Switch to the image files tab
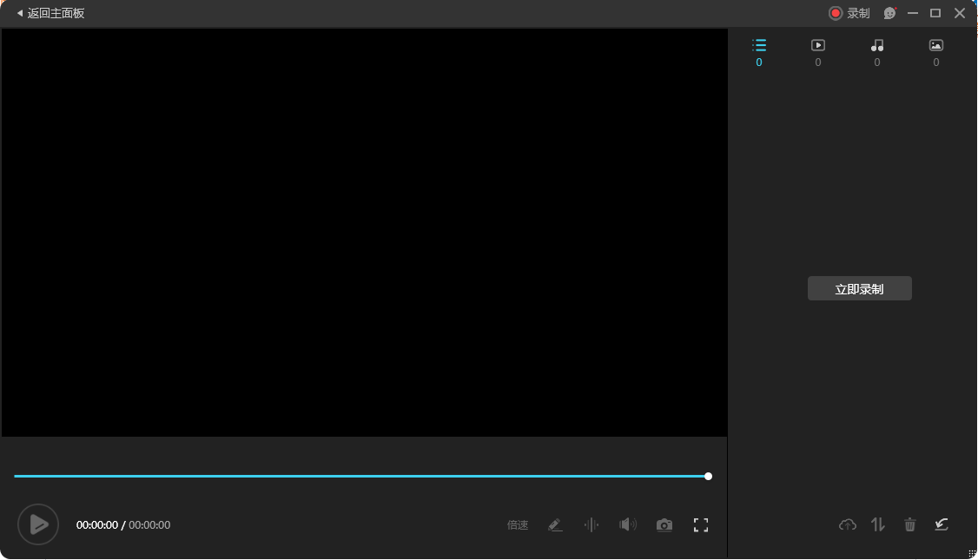 (936, 52)
